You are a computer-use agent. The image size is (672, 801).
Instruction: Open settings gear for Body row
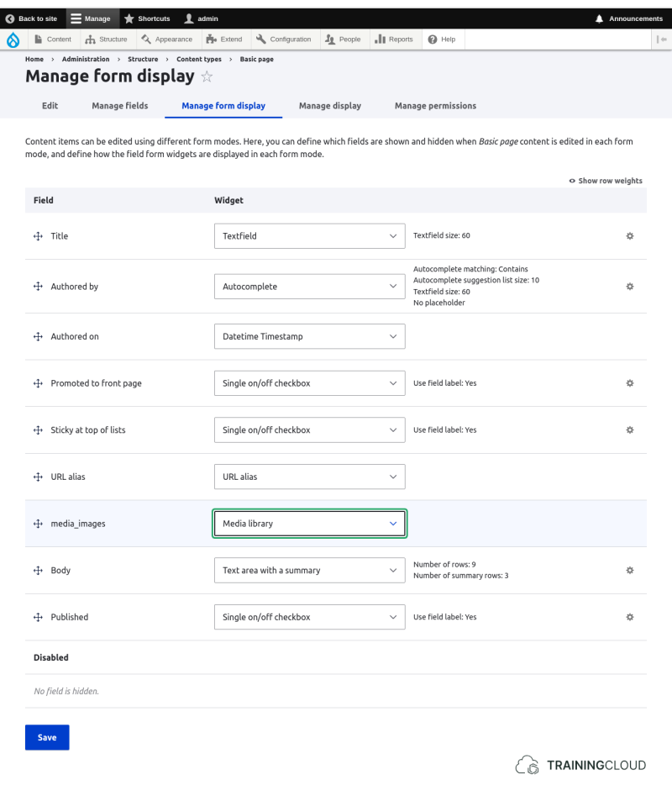pos(630,570)
